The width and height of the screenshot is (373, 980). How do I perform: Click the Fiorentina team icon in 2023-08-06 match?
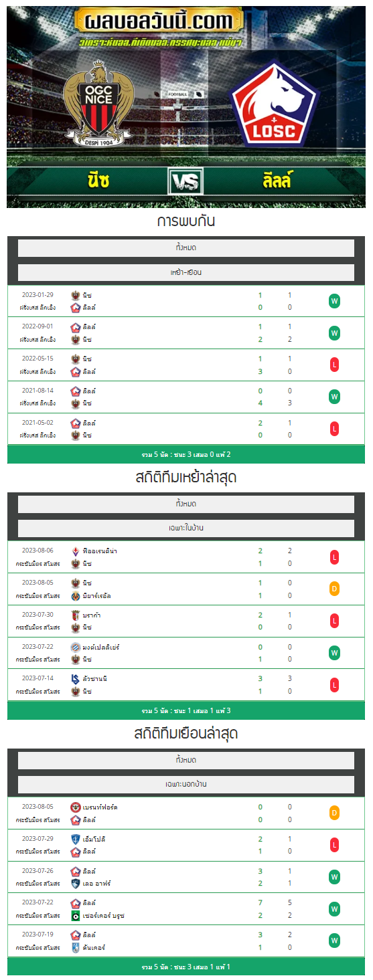pyautogui.click(x=76, y=551)
